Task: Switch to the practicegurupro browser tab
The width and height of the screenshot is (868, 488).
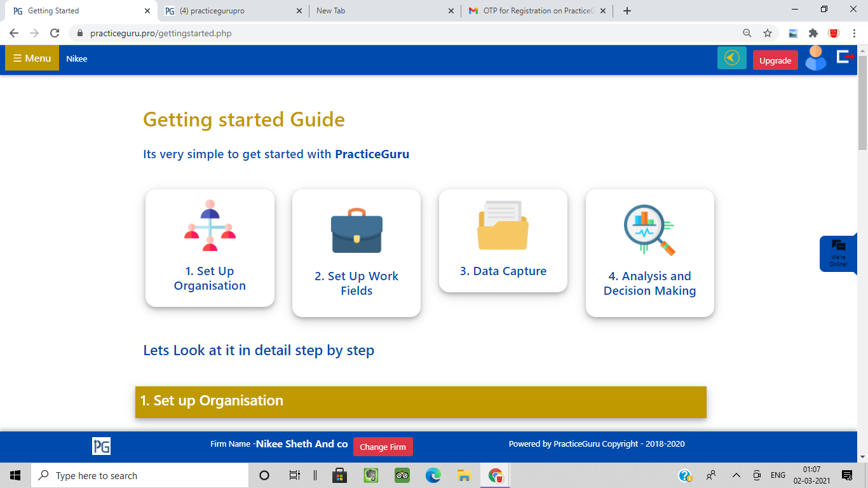Action: coord(232,11)
